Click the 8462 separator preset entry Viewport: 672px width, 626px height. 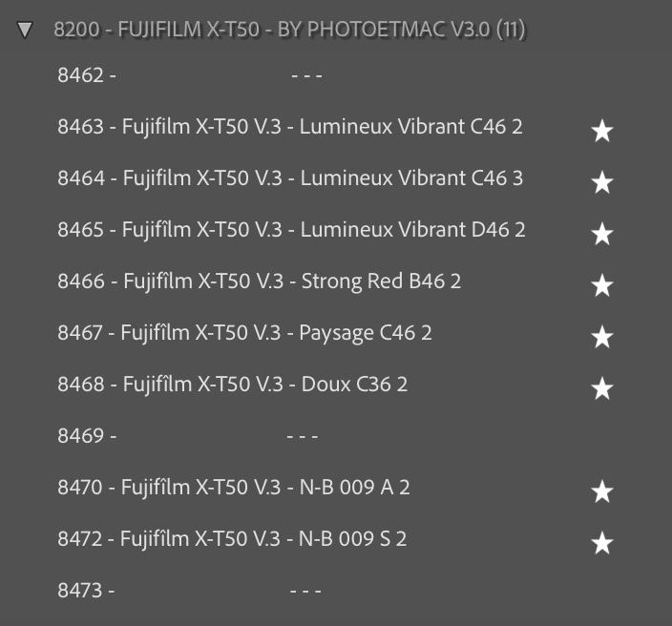pos(189,75)
